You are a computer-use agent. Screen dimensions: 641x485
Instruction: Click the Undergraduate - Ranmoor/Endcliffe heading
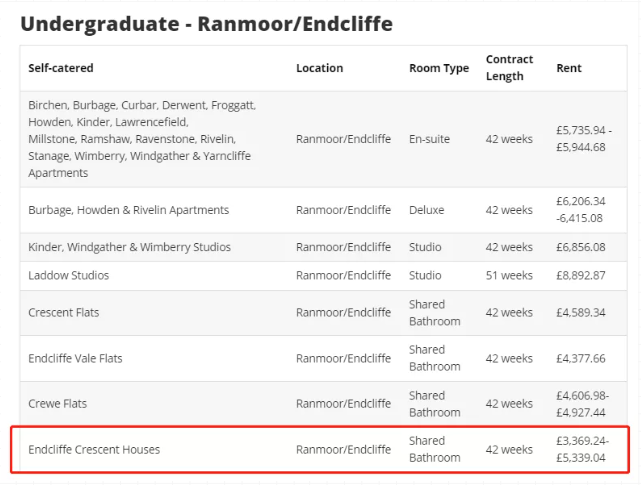[206, 23]
